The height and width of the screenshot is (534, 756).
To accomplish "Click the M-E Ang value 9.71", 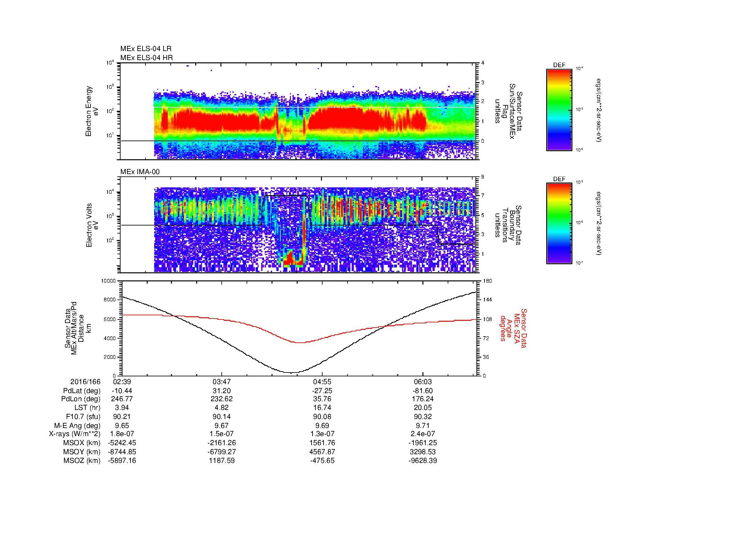I will coord(422,425).
